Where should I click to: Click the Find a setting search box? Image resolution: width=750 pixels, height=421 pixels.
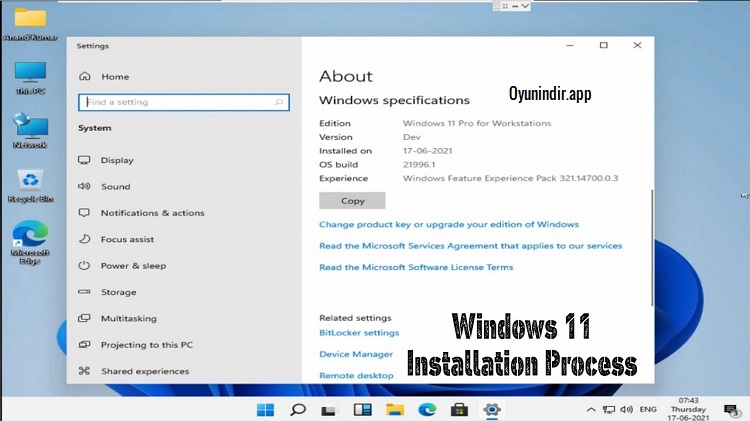click(x=184, y=102)
